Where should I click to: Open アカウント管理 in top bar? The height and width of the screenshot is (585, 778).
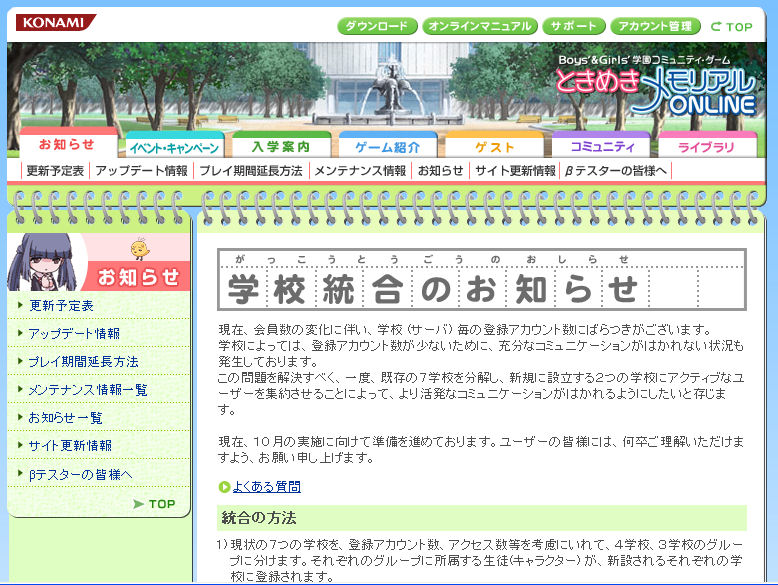tap(653, 26)
